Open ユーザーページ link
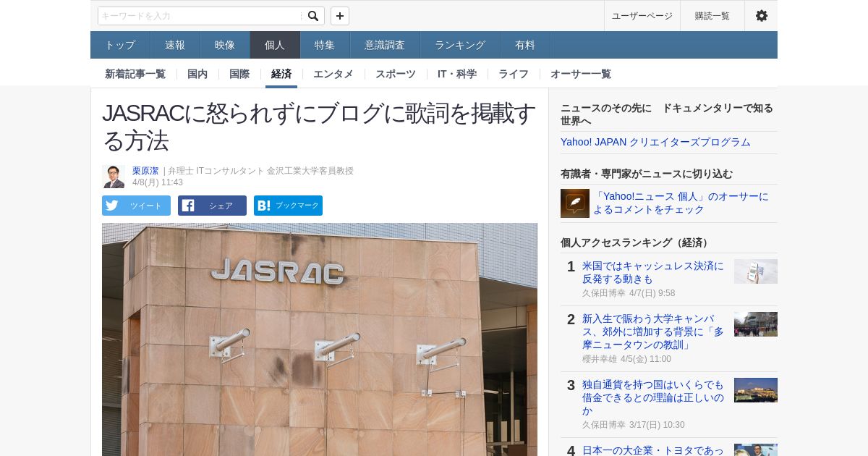This screenshot has width=868, height=456. click(642, 16)
